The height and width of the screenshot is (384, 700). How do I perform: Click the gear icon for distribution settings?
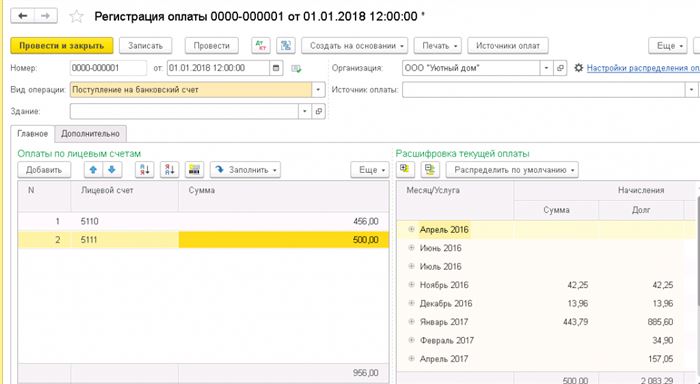(x=579, y=68)
